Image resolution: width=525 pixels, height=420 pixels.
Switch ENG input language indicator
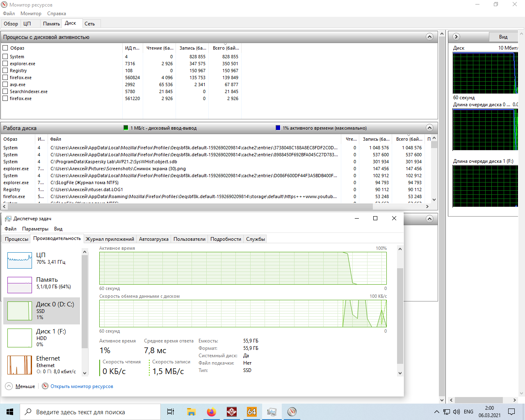(468, 412)
